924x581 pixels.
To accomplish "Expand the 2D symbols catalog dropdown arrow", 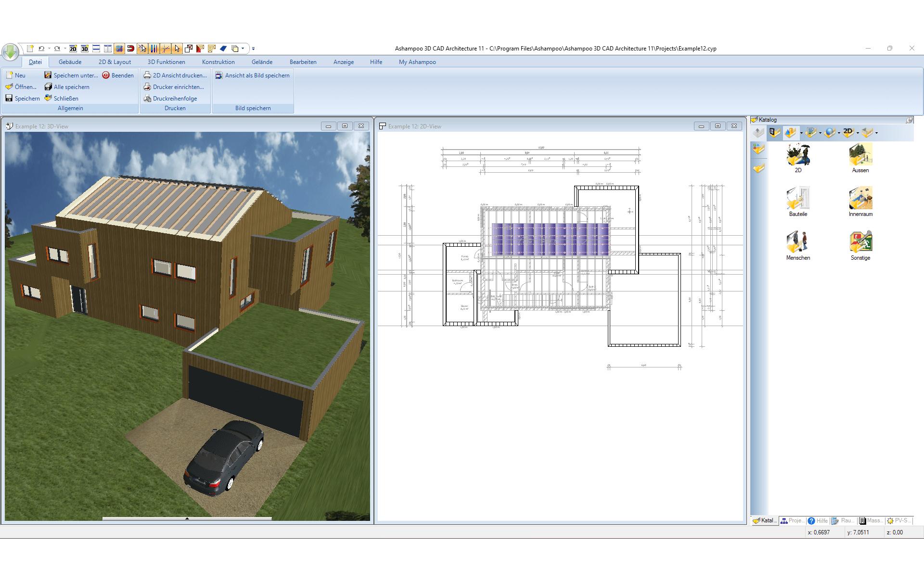I will tap(858, 133).
